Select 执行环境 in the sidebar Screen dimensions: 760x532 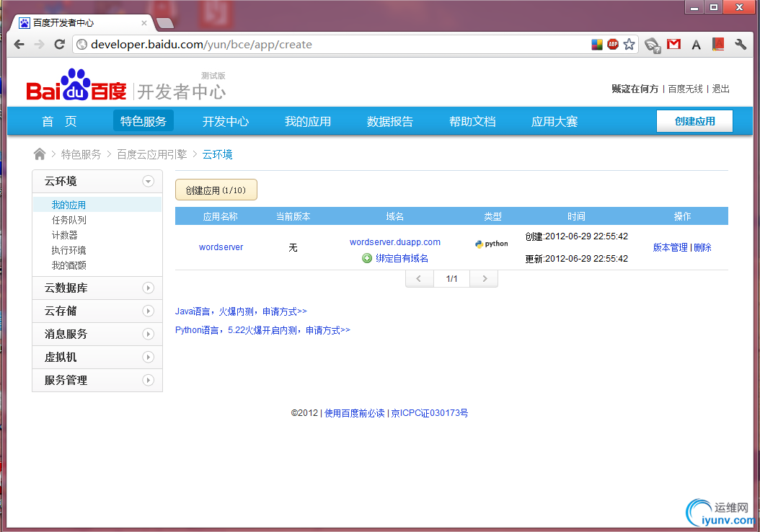click(69, 250)
